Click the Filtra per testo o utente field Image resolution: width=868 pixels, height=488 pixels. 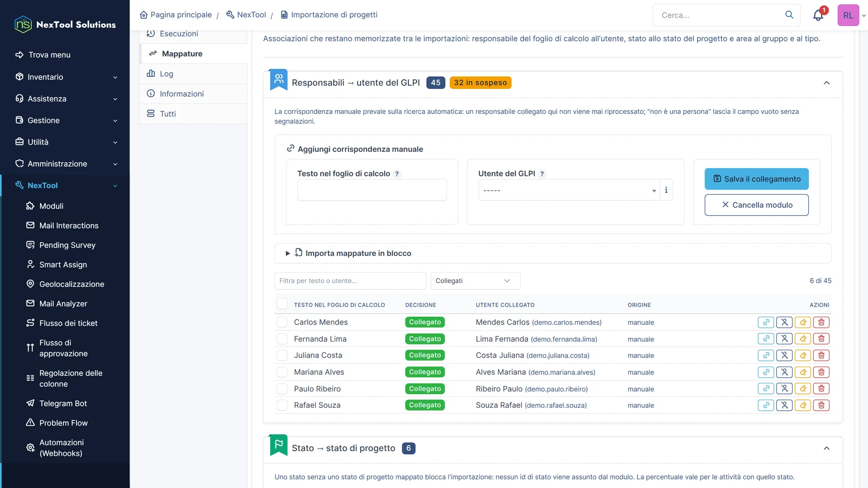[x=350, y=281]
